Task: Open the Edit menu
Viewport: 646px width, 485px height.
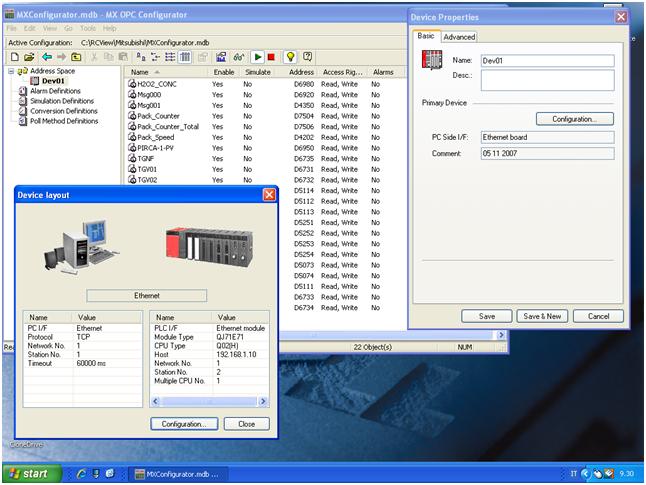Action: (29, 28)
